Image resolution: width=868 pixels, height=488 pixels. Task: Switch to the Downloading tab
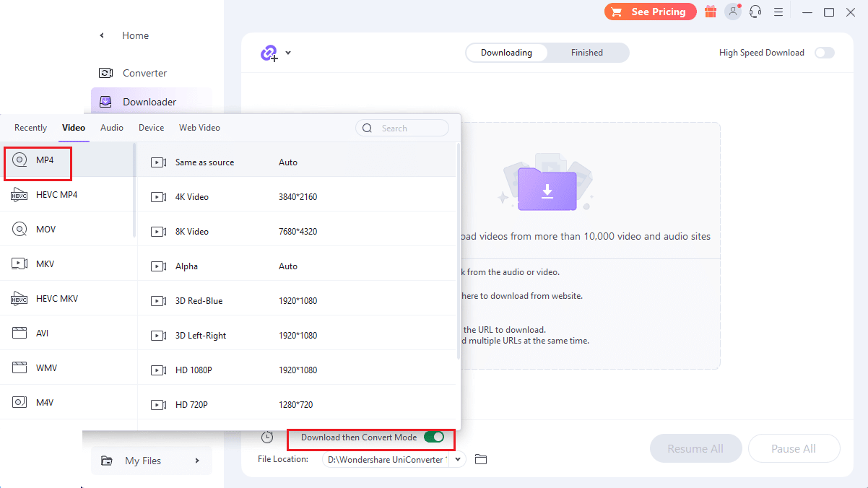point(506,53)
